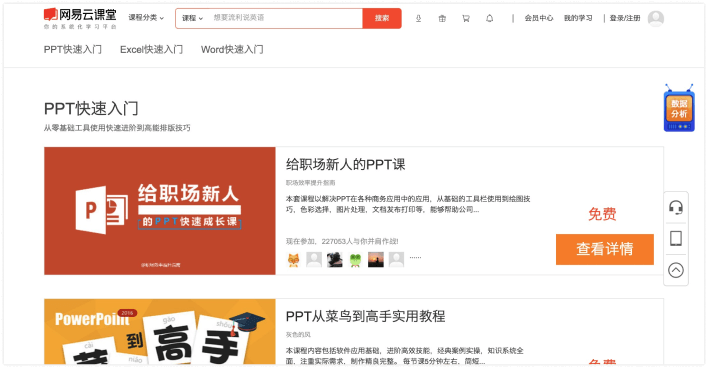Click the 免费 price label of first course

[x=602, y=214]
